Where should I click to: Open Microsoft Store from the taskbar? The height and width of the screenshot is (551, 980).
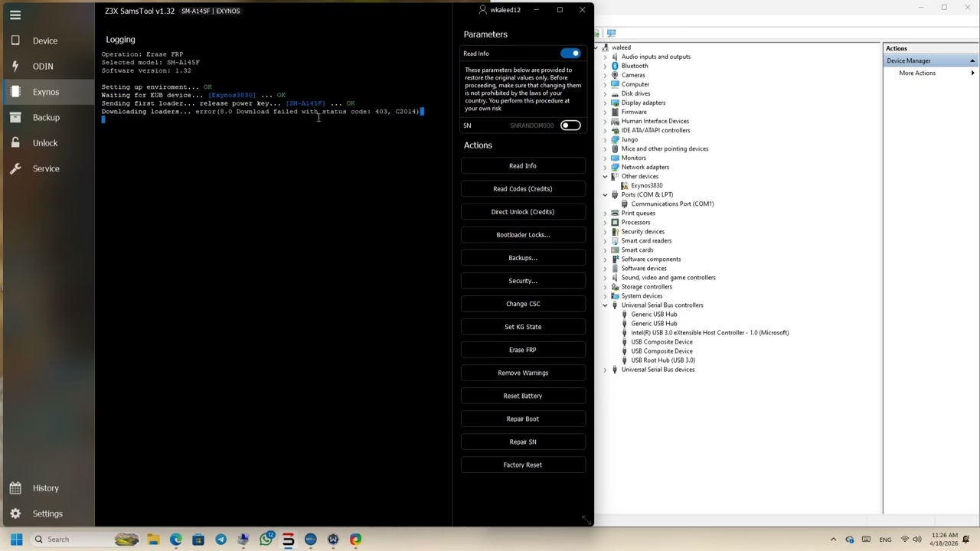click(198, 540)
